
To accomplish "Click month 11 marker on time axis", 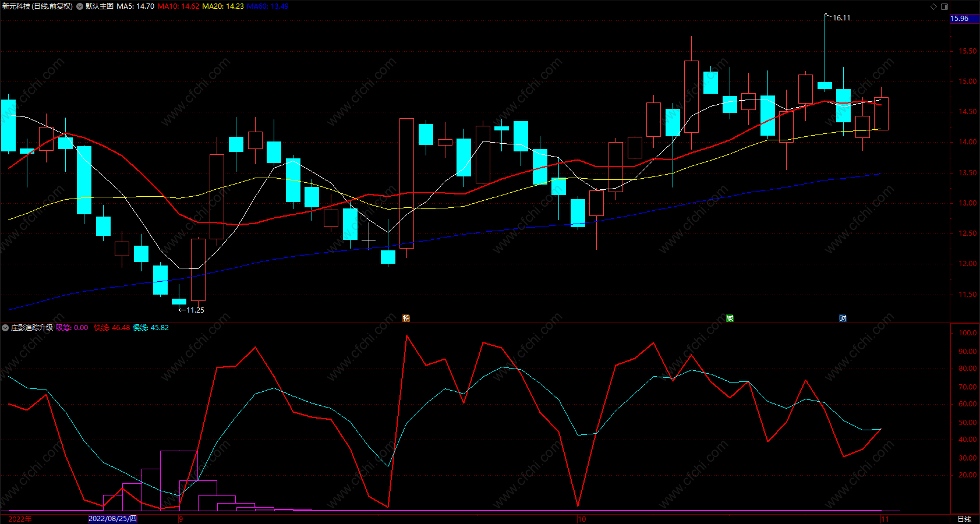I will (x=885, y=519).
